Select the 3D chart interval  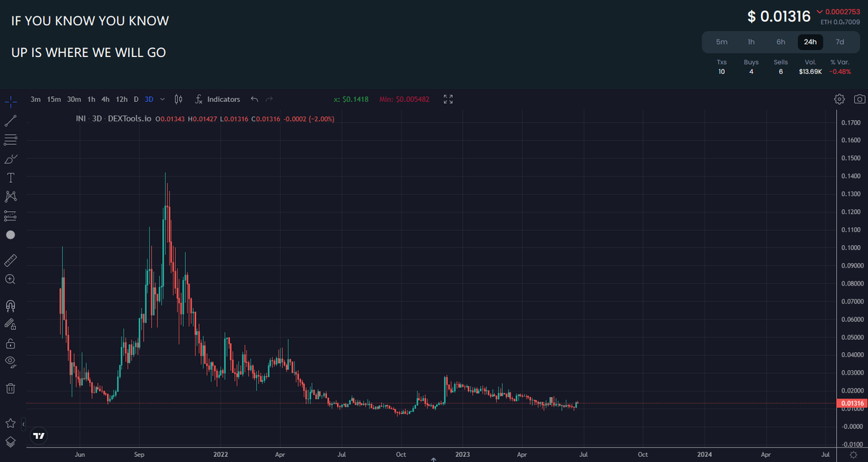(149, 99)
